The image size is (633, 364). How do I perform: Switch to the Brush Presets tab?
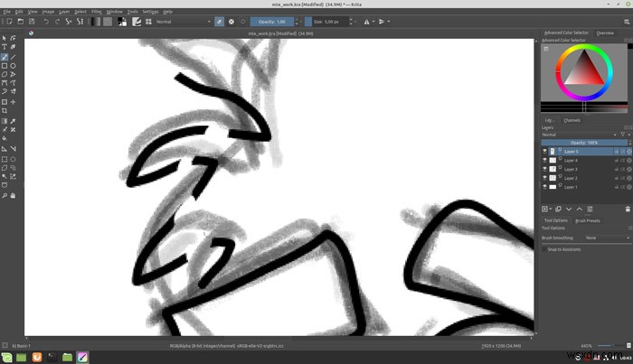click(588, 220)
